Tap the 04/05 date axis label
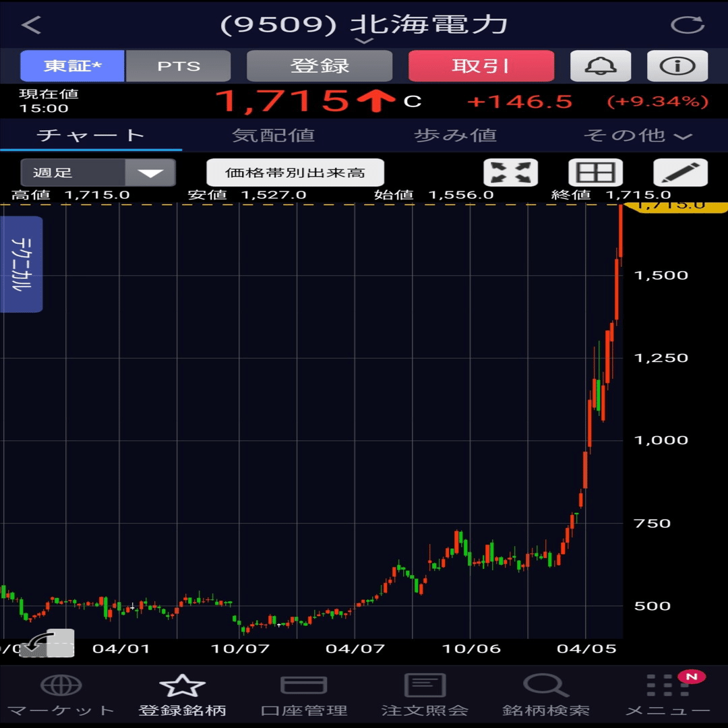 (586, 648)
